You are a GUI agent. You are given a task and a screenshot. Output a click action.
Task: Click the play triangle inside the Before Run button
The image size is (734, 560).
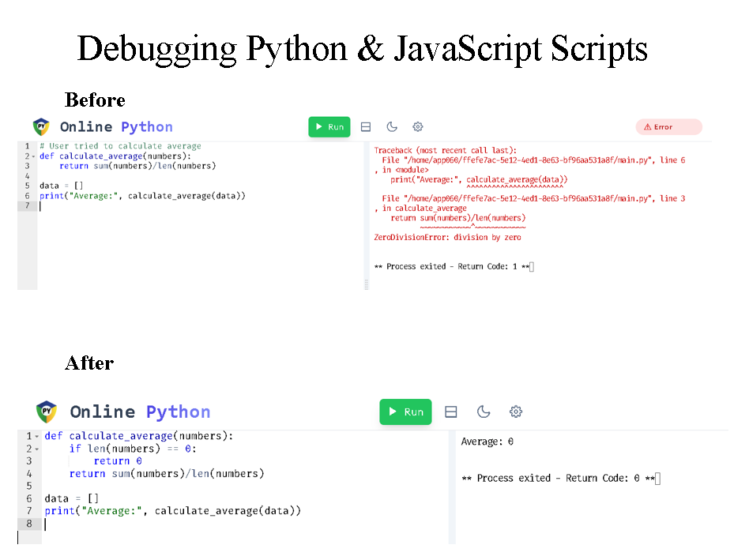[x=318, y=126]
